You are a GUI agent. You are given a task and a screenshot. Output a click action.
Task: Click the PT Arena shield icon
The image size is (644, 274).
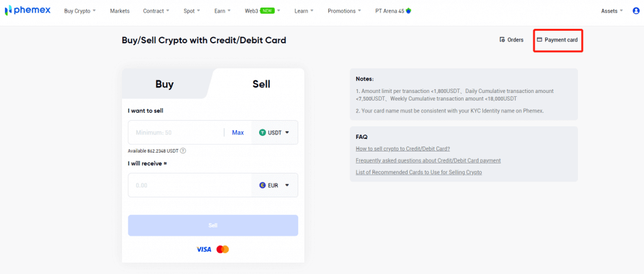coord(409,11)
